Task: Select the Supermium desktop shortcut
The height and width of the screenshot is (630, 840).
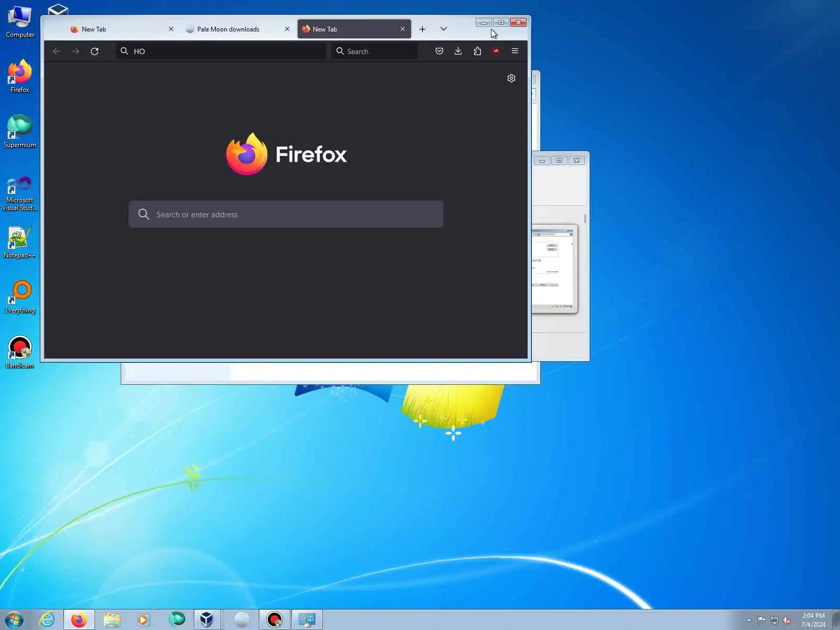Action: (x=20, y=132)
